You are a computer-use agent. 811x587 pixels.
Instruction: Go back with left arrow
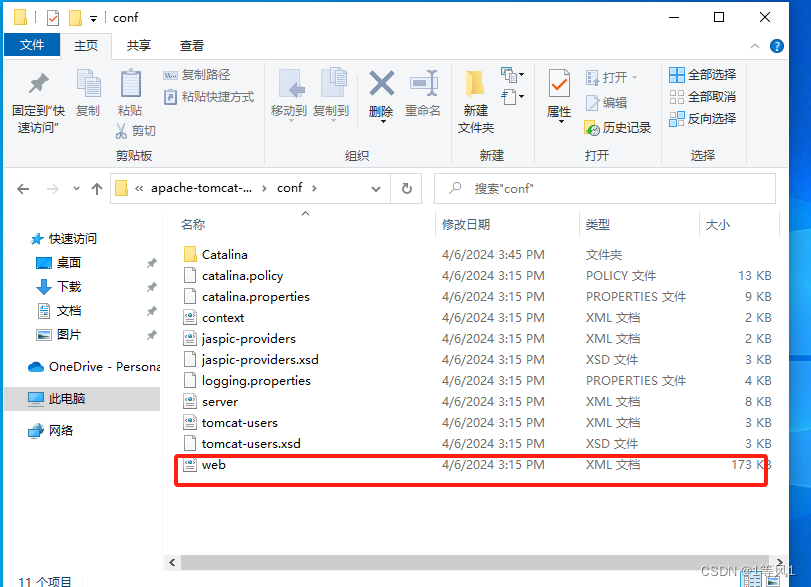click(23, 189)
